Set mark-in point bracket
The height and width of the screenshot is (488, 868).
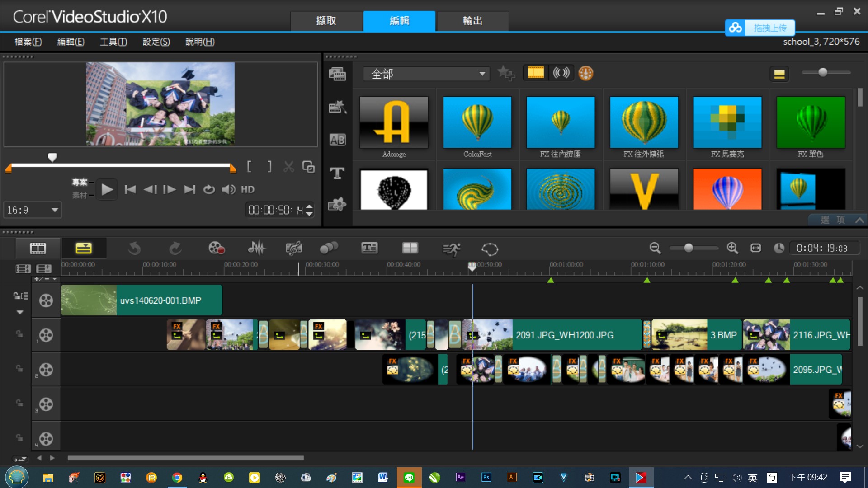(x=249, y=167)
